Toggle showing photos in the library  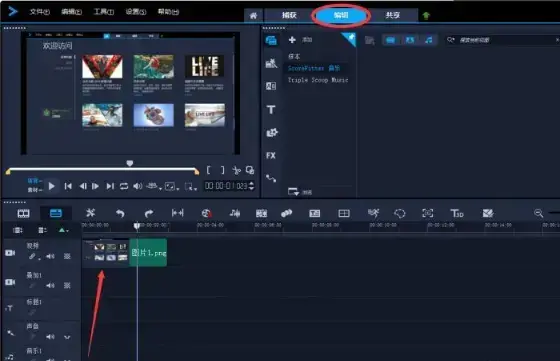tap(410, 40)
